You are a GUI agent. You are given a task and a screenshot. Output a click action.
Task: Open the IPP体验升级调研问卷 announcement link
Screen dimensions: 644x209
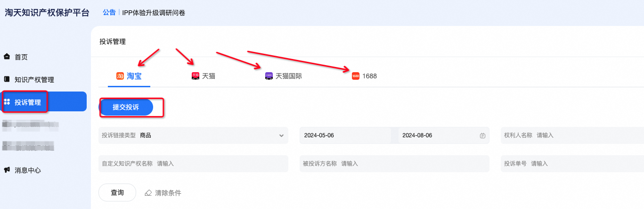[x=154, y=13]
